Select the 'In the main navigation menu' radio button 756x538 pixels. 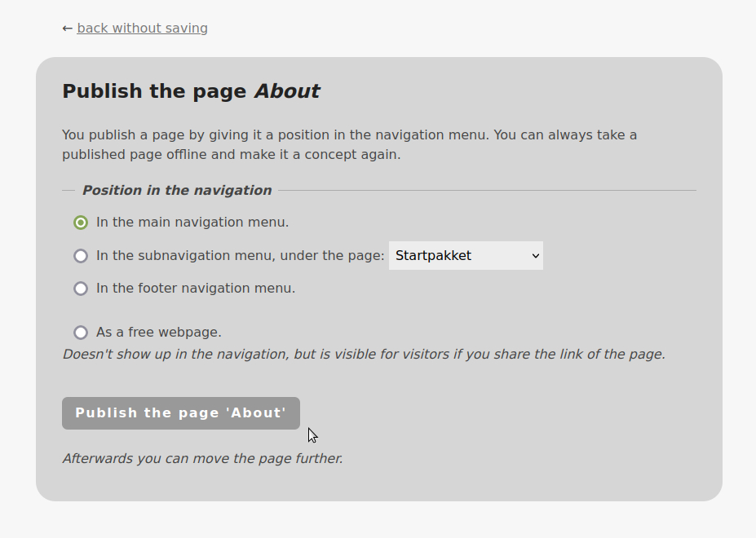(x=81, y=223)
